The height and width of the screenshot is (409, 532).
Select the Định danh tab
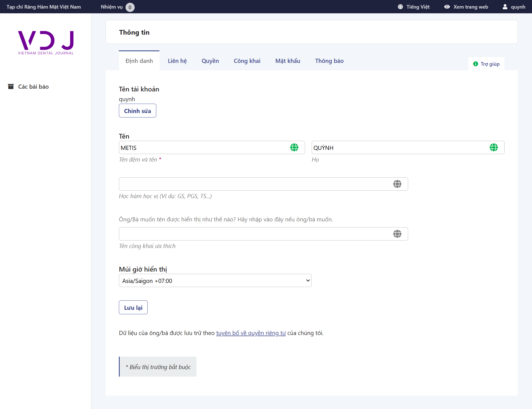(x=139, y=61)
